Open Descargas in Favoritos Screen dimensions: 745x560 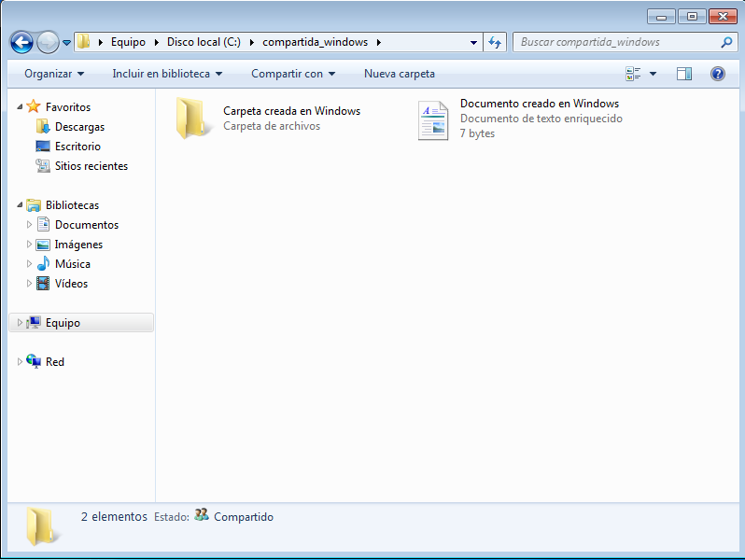pos(79,127)
